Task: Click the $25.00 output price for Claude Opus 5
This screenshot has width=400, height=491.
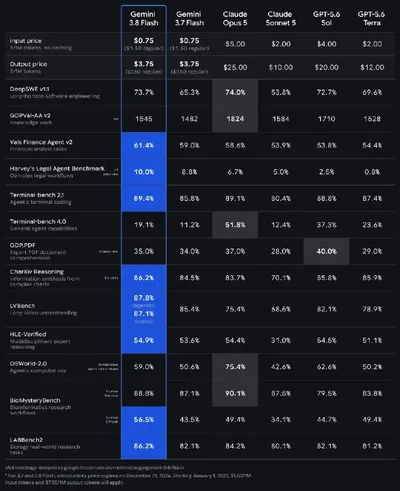Action: [235, 67]
